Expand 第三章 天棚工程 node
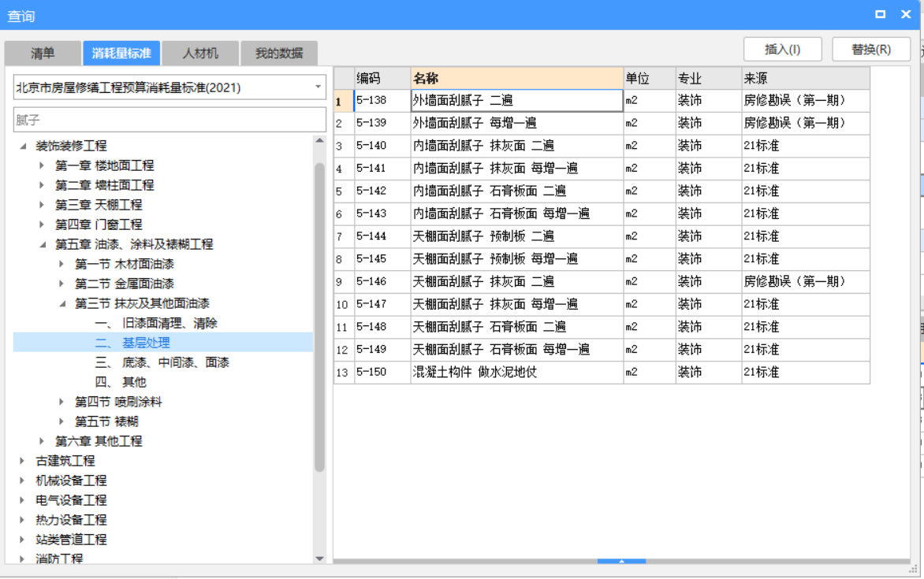Viewport: 924px width, 579px height. [42, 204]
